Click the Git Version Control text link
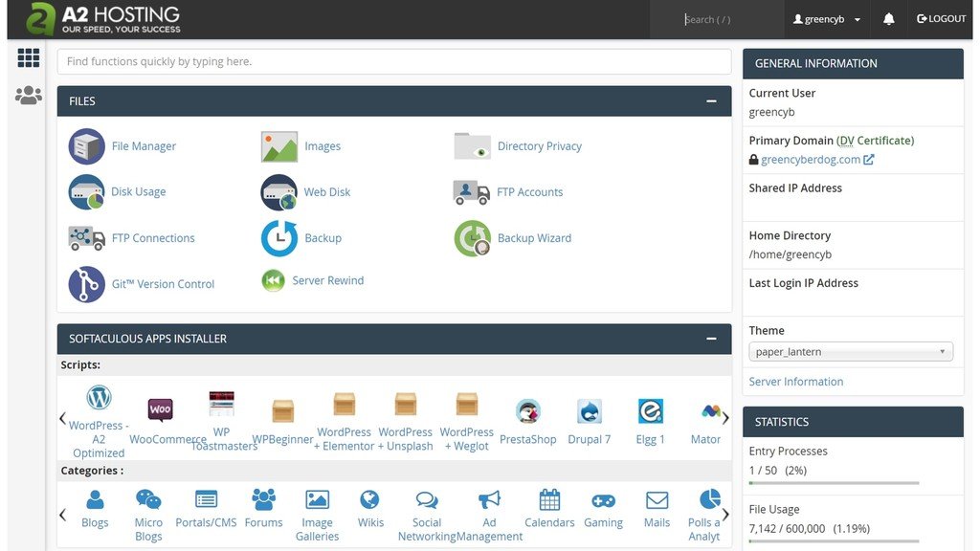The width and height of the screenshot is (980, 551). (163, 284)
